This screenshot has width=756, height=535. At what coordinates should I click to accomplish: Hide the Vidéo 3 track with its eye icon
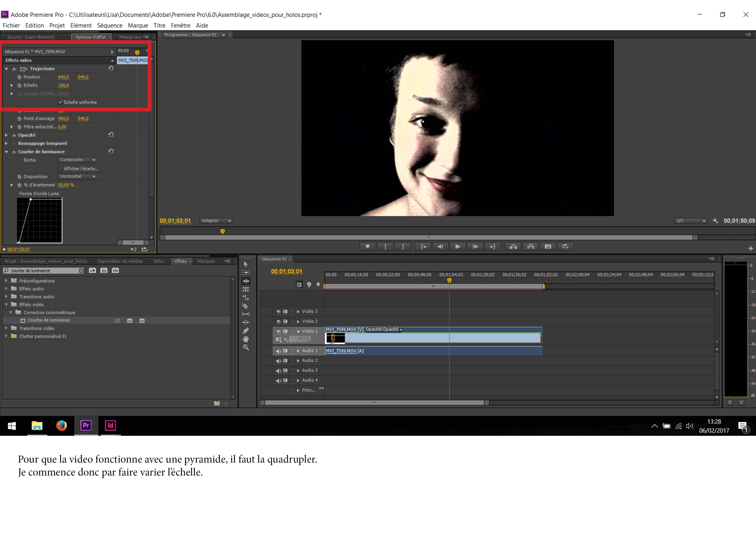(x=278, y=311)
